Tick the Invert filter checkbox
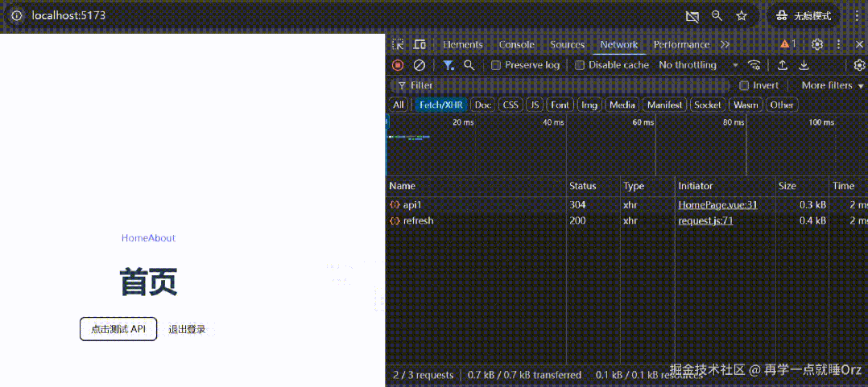The height and width of the screenshot is (387, 868). 744,85
